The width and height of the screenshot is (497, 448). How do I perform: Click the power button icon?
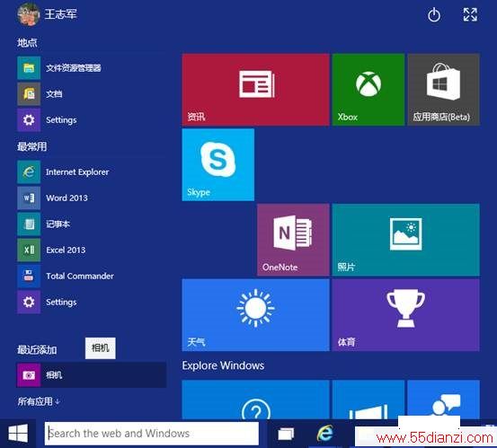pos(434,15)
